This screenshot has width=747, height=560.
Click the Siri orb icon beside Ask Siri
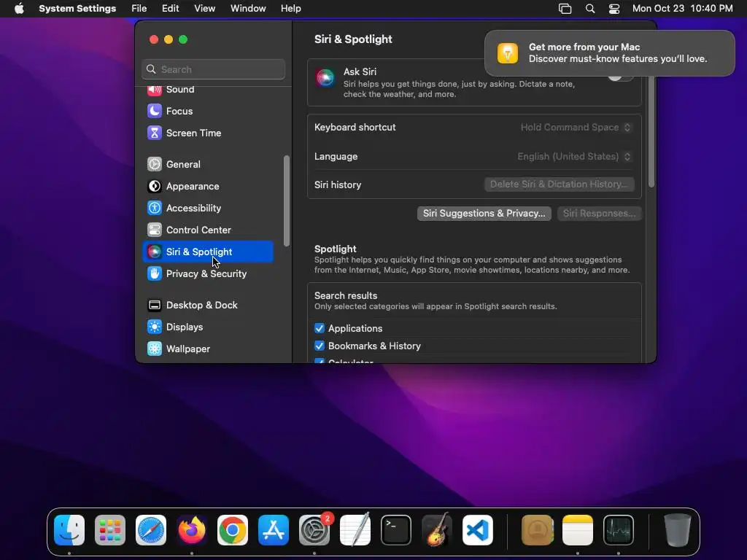click(x=325, y=77)
